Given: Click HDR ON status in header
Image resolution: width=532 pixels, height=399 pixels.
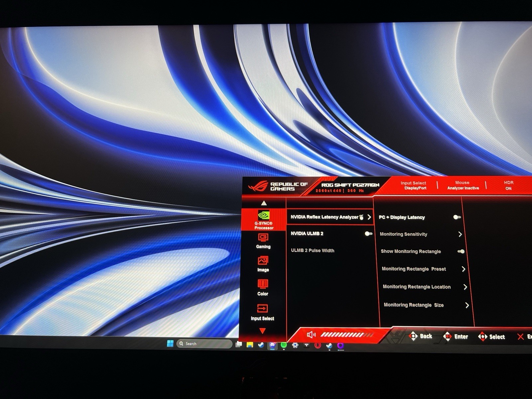Looking at the screenshot, I should (x=508, y=185).
